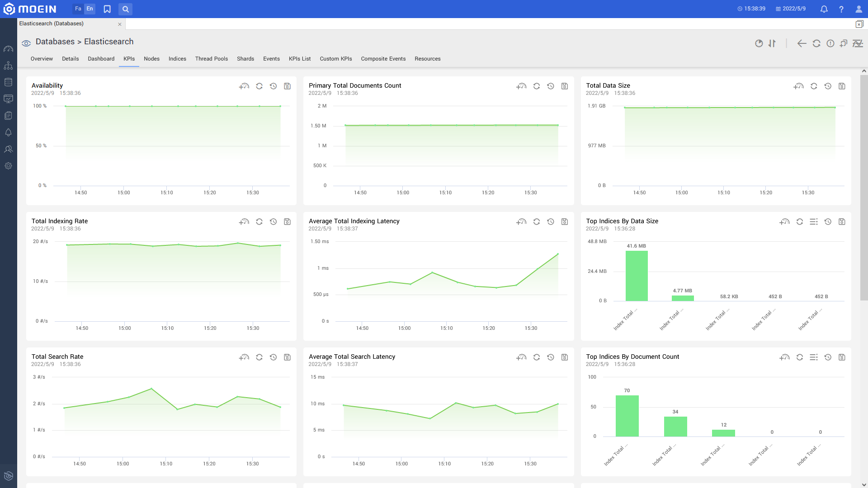Save the Total Data Size chart
The image size is (868, 488).
[842, 86]
